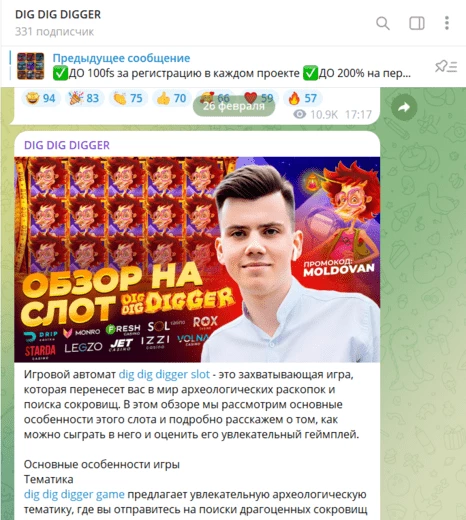Toggle the fire reaction 57

pyautogui.click(x=302, y=98)
